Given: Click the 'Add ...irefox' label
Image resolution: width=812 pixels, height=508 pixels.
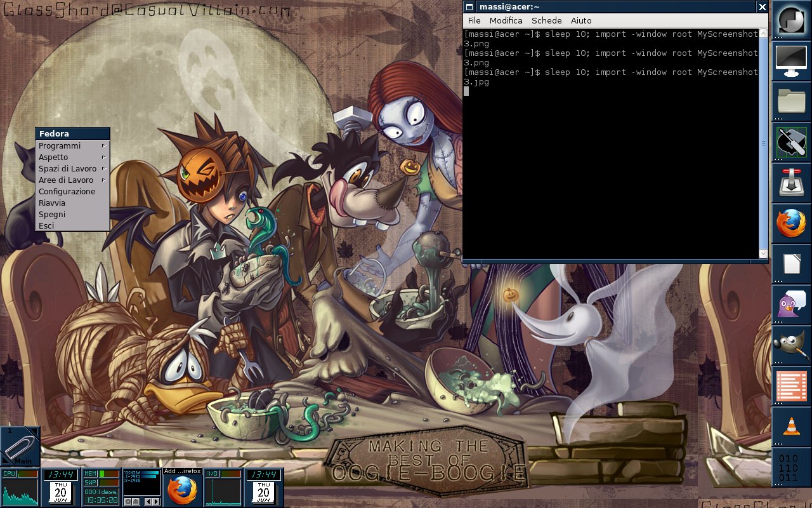Looking at the screenshot, I should [183, 471].
